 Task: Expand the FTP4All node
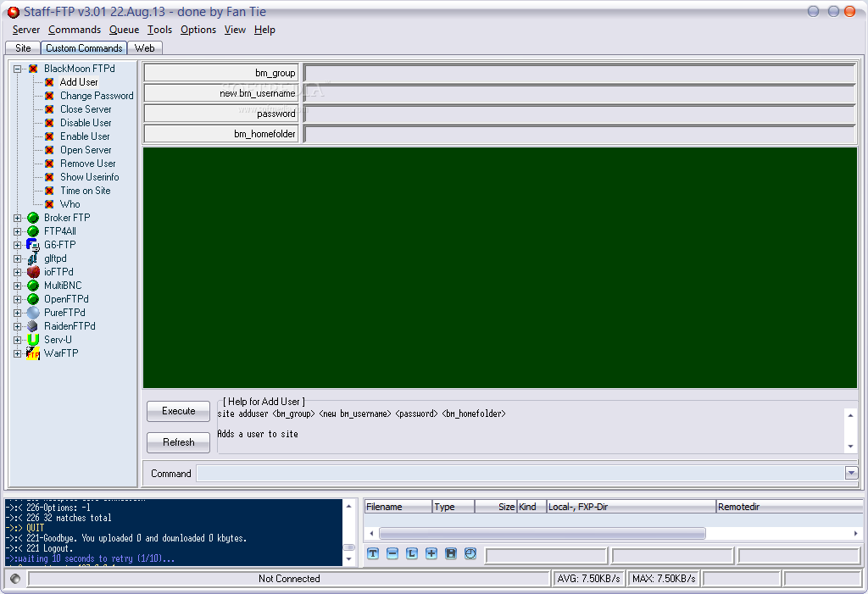[17, 231]
